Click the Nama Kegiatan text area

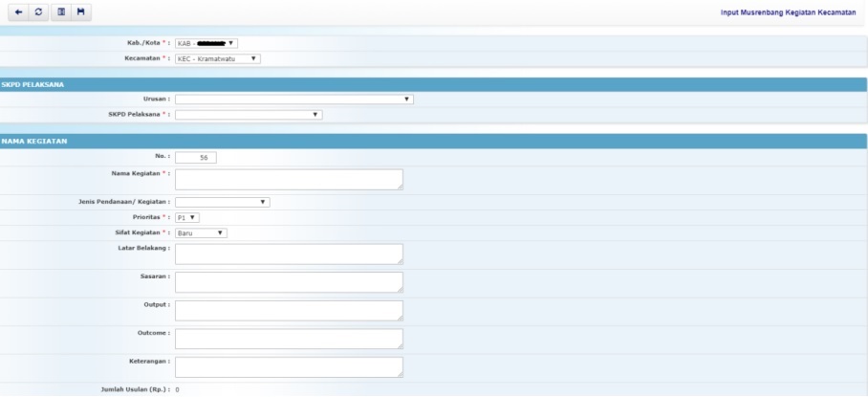tap(288, 180)
